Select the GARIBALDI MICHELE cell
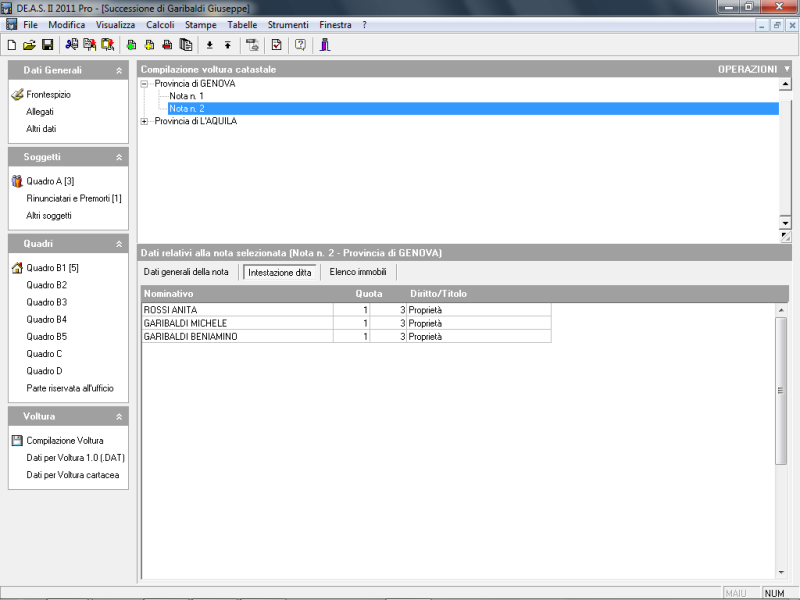This screenshot has height=600, width=800. [x=237, y=323]
